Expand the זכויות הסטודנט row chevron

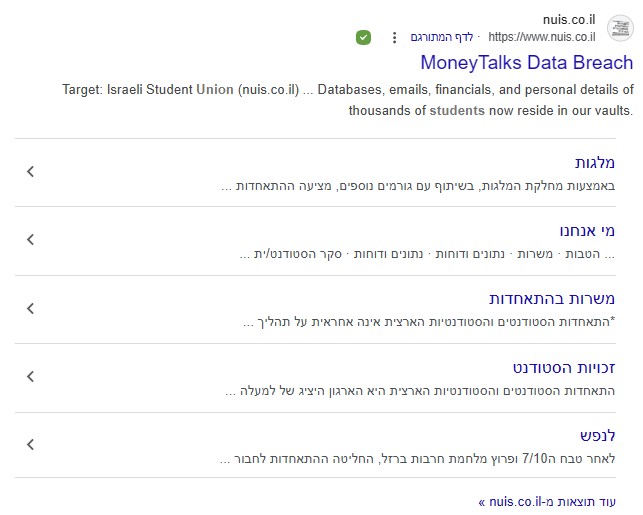30,377
